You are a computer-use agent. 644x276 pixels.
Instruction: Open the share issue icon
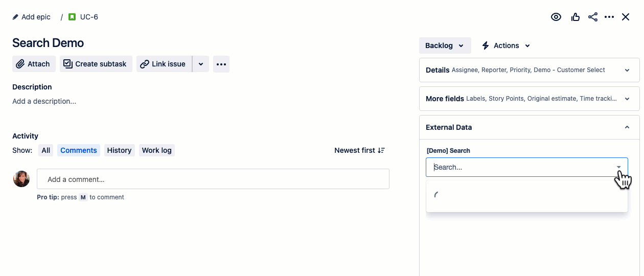pyautogui.click(x=593, y=17)
